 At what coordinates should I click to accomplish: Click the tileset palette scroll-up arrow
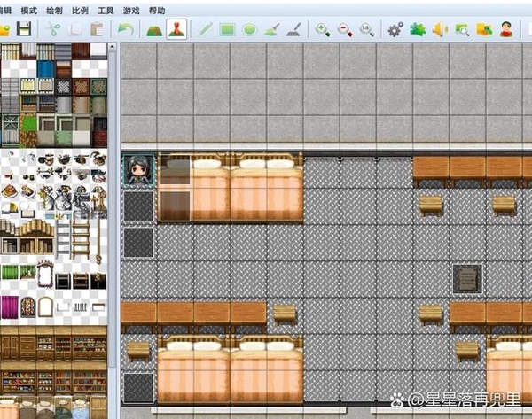tap(113, 46)
